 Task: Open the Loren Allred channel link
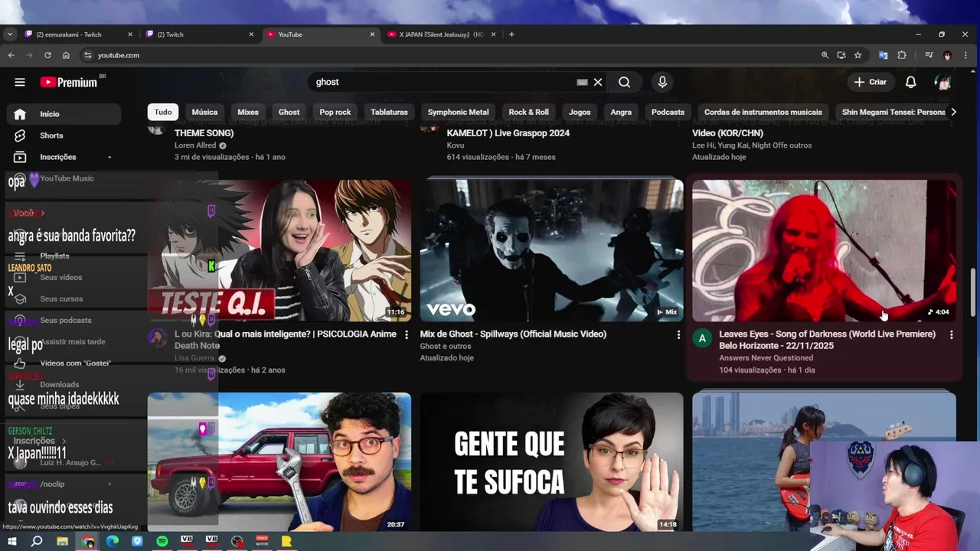coord(196,145)
